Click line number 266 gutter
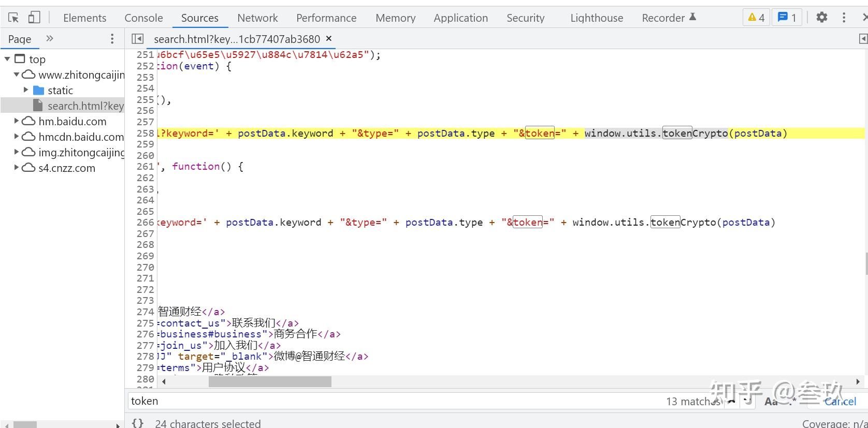868x428 pixels. 145,222
